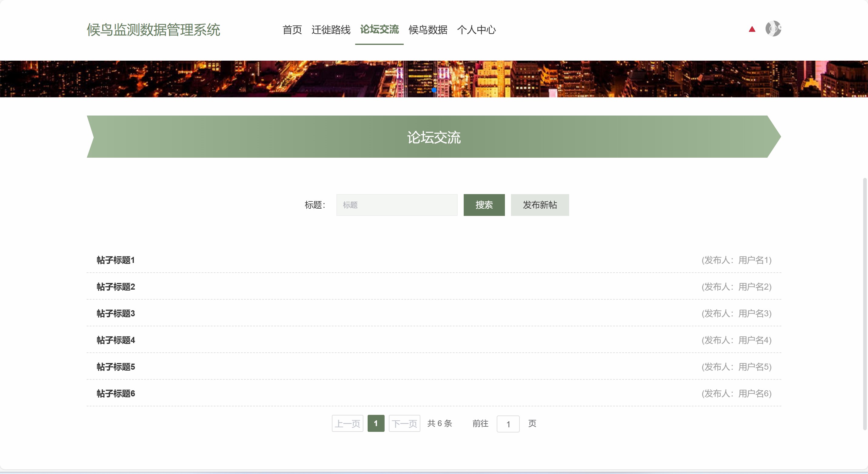The image size is (868, 474).
Task: Click the round user avatar icon
Action: 773,29
